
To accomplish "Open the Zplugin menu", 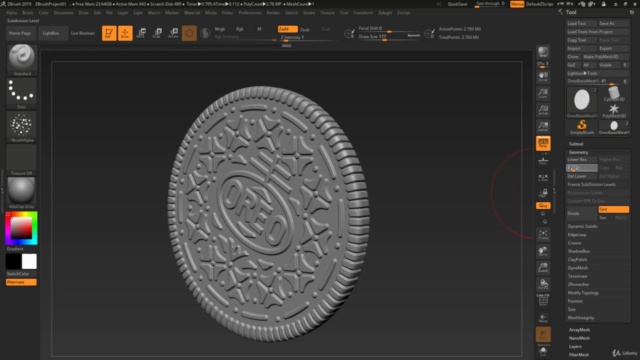I will [384, 13].
